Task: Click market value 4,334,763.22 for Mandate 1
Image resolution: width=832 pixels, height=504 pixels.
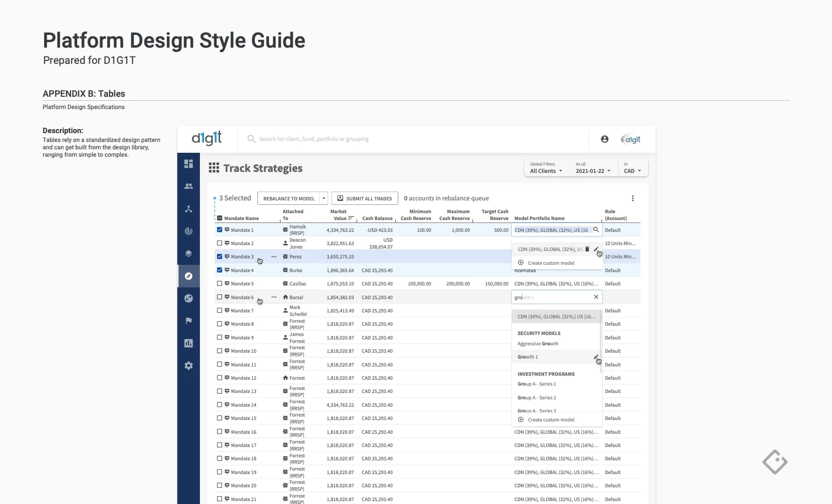Action: click(x=340, y=230)
